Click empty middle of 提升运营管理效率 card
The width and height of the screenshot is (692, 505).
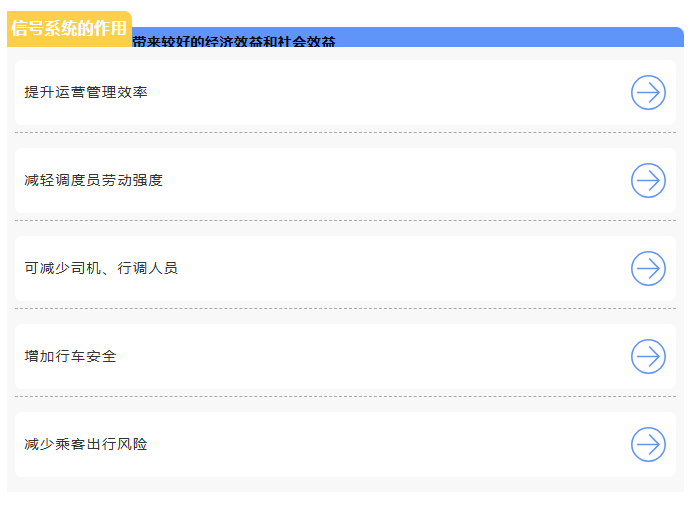(x=380, y=92)
